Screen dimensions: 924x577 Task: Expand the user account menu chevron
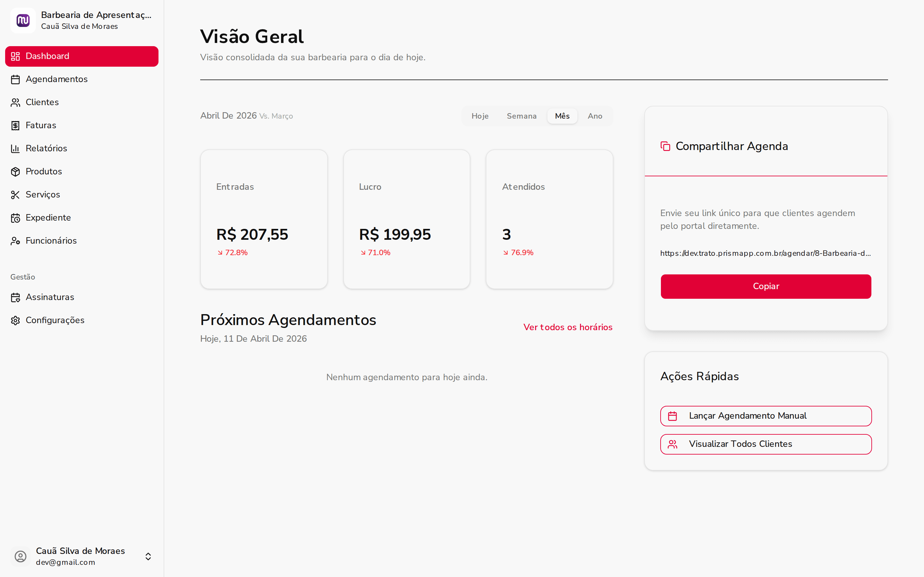pyautogui.click(x=148, y=556)
